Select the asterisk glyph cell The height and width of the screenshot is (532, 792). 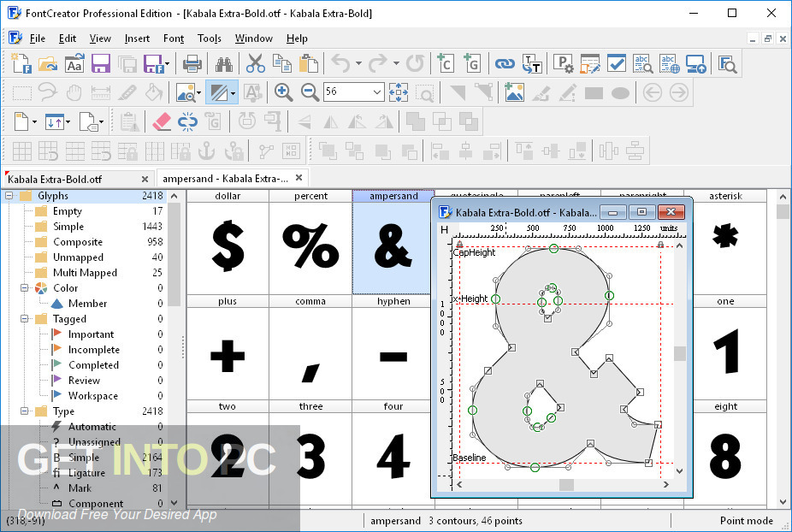725,241
